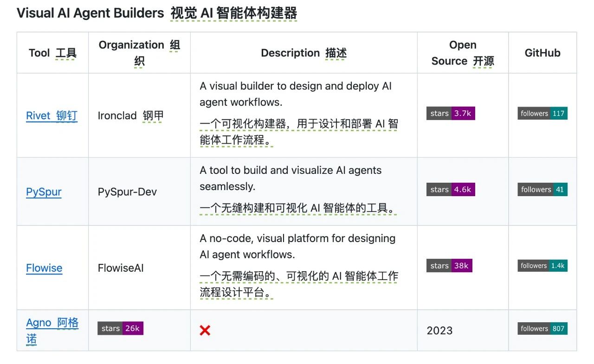The height and width of the screenshot is (364, 594).
Task: Click the PySpur stars 4.6k badge
Action: point(451,189)
